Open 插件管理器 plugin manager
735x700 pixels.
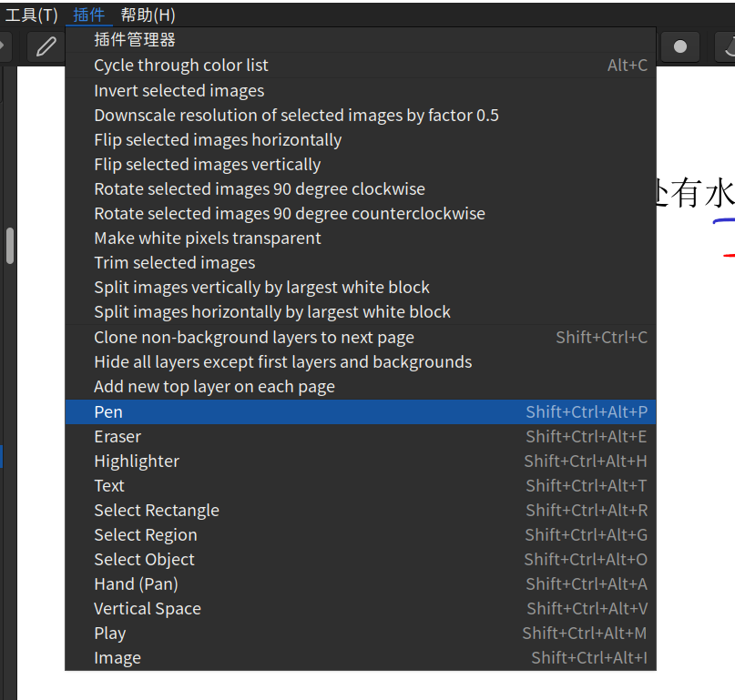pyautogui.click(x=361, y=40)
